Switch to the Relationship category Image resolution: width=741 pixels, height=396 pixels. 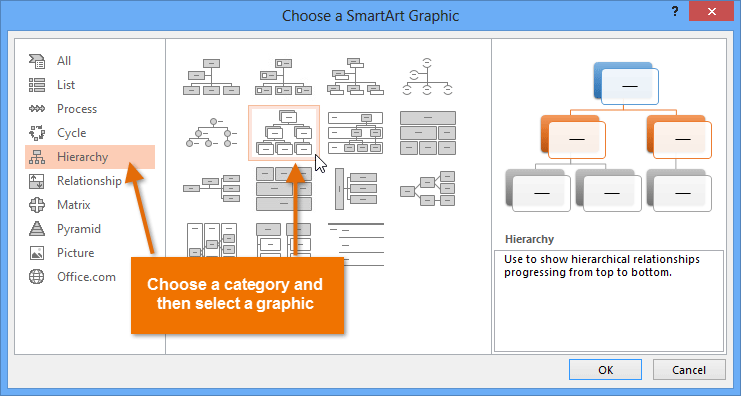(90, 181)
